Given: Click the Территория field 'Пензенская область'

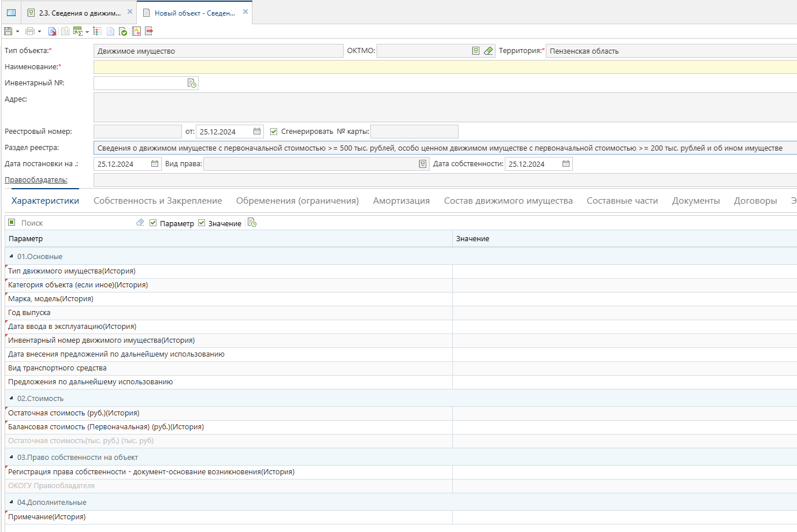Looking at the screenshot, I should click(671, 51).
